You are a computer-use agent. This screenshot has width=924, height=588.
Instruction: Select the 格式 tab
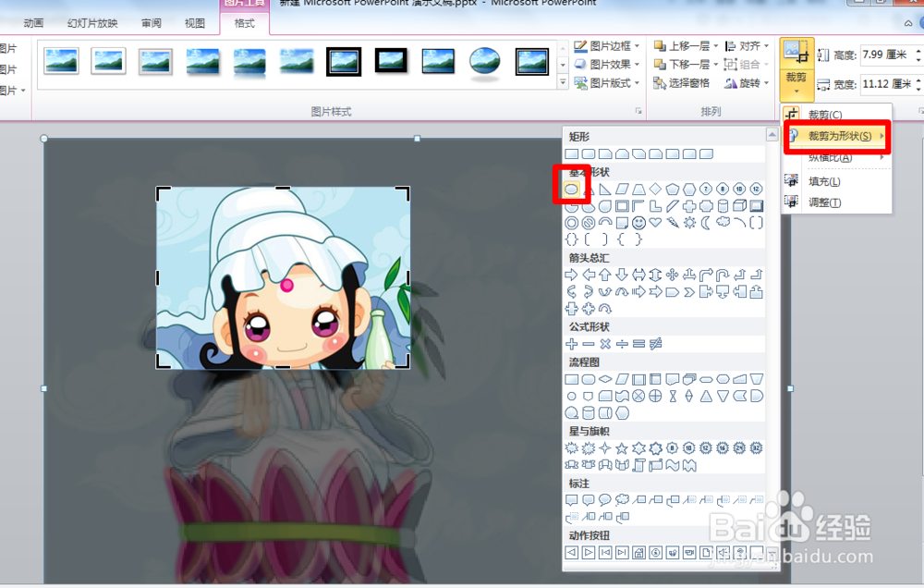click(x=245, y=23)
